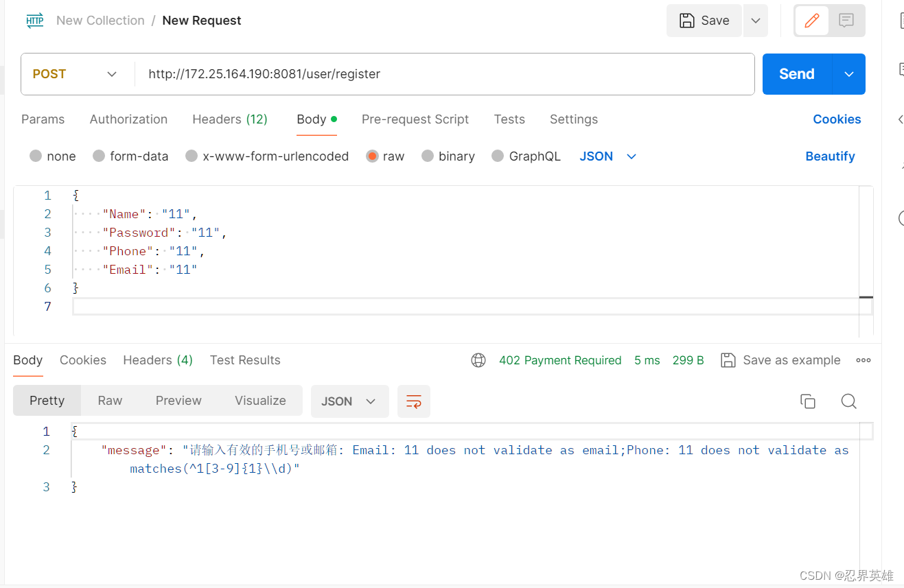Screen dimensions: 904x588
Task: Click the Beautify link
Action: [830, 156]
